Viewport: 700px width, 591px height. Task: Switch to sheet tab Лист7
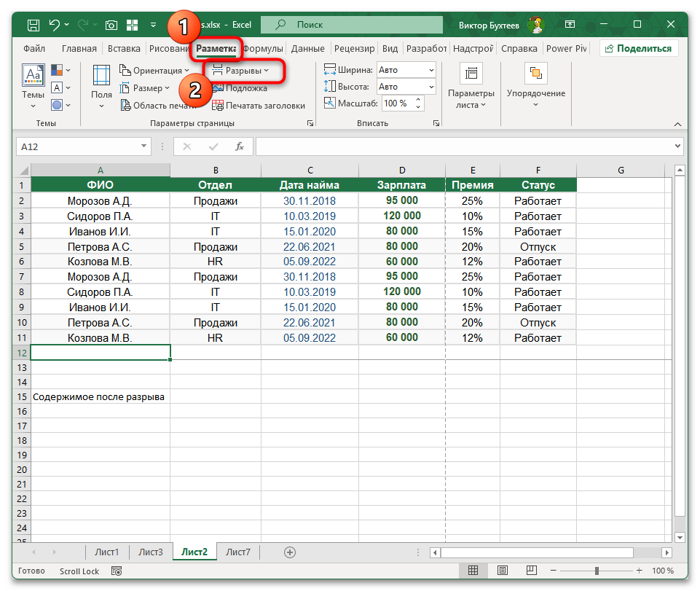click(237, 552)
